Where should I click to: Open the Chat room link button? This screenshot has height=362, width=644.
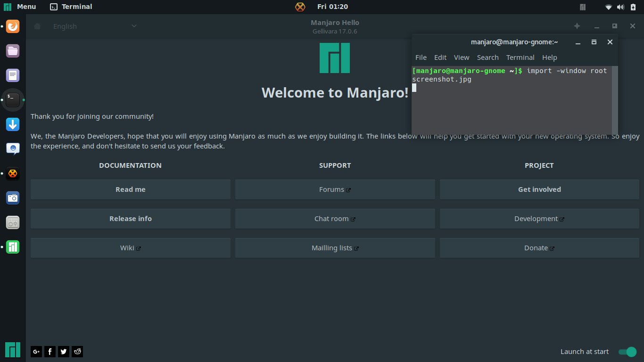click(x=335, y=219)
